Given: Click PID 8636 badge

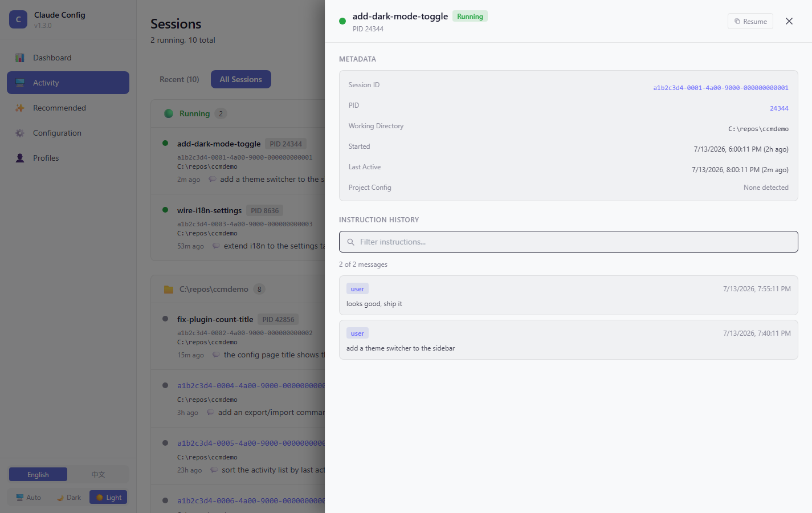Looking at the screenshot, I should coord(264,211).
